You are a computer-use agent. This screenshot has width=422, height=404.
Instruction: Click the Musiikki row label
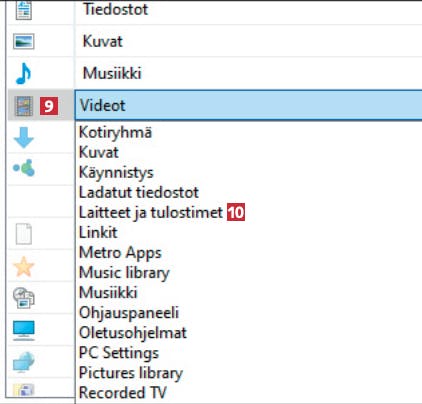[112, 73]
